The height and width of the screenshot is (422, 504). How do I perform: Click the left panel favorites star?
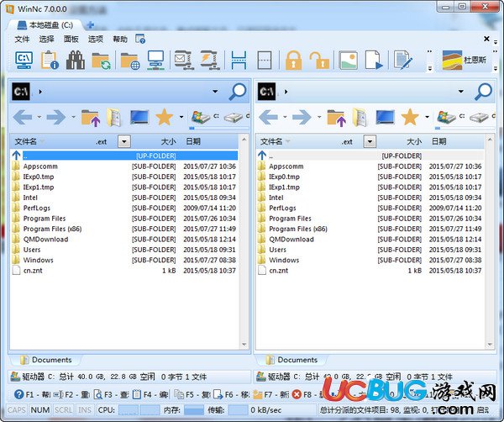pos(165,117)
